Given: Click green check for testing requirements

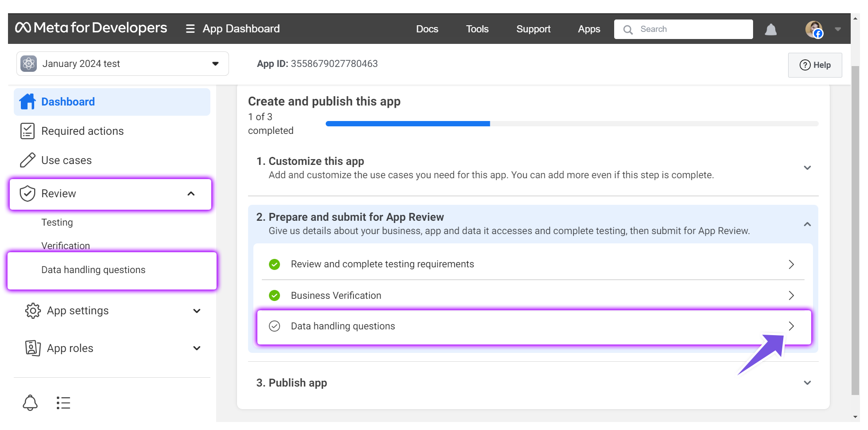Looking at the screenshot, I should 275,264.
